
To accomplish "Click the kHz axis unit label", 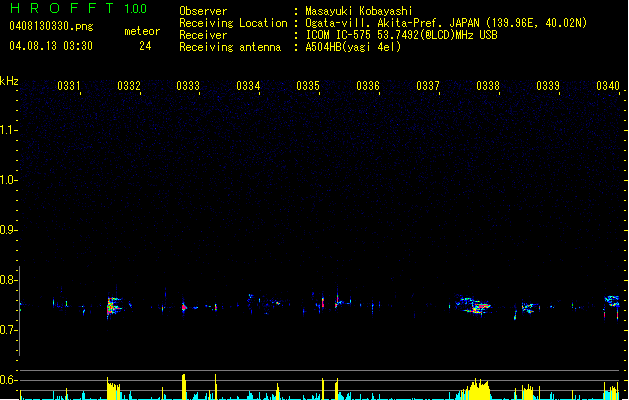I will coord(9,81).
